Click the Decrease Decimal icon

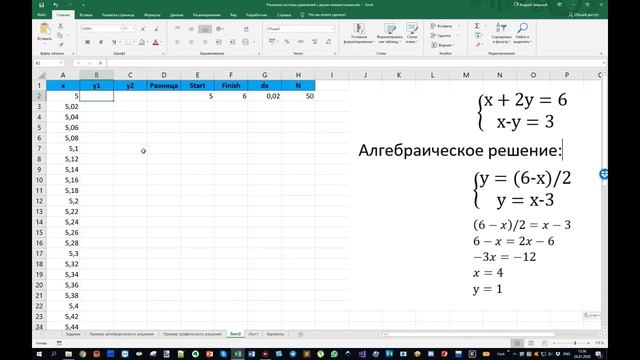[328, 42]
